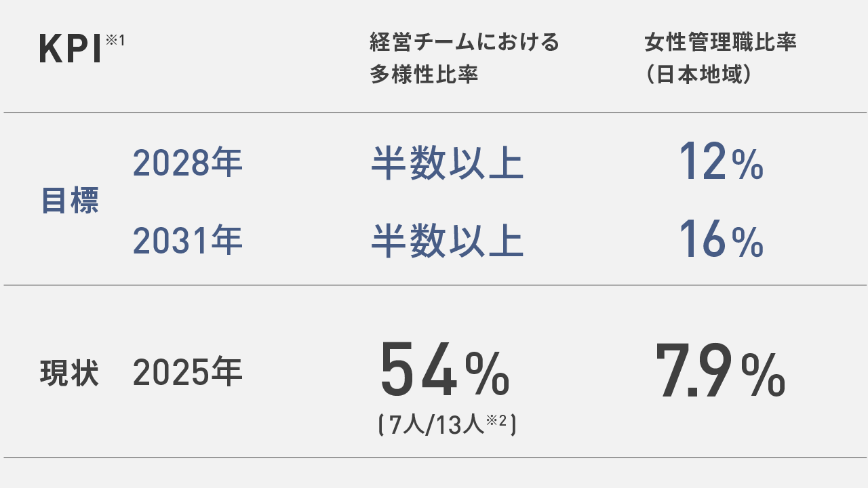The width and height of the screenshot is (868, 488).
Task: Click the 現状 row label
Action: pos(70,373)
